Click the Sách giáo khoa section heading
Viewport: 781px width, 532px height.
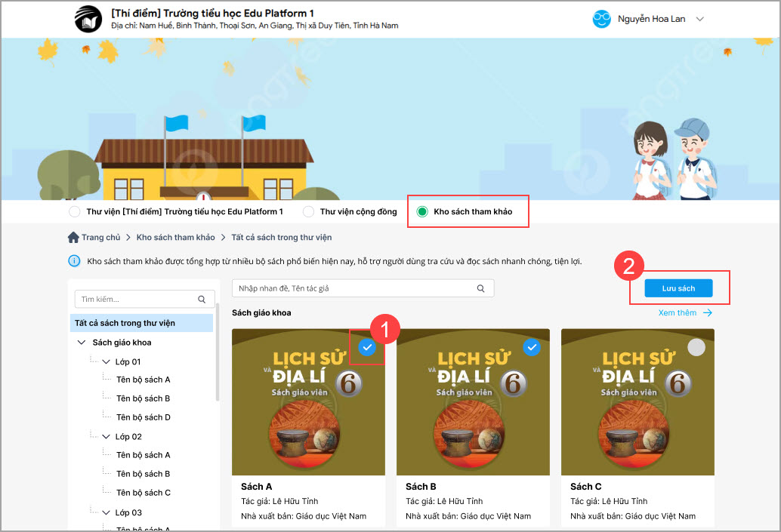click(x=261, y=312)
